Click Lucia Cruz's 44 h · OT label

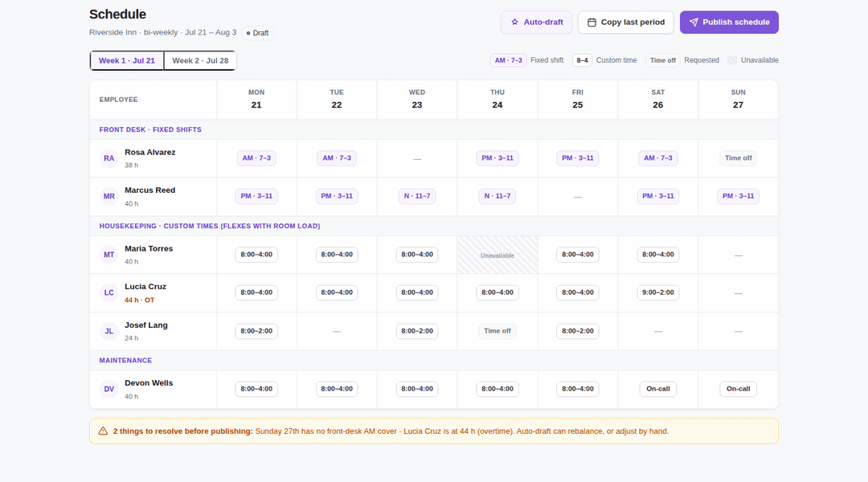point(140,300)
